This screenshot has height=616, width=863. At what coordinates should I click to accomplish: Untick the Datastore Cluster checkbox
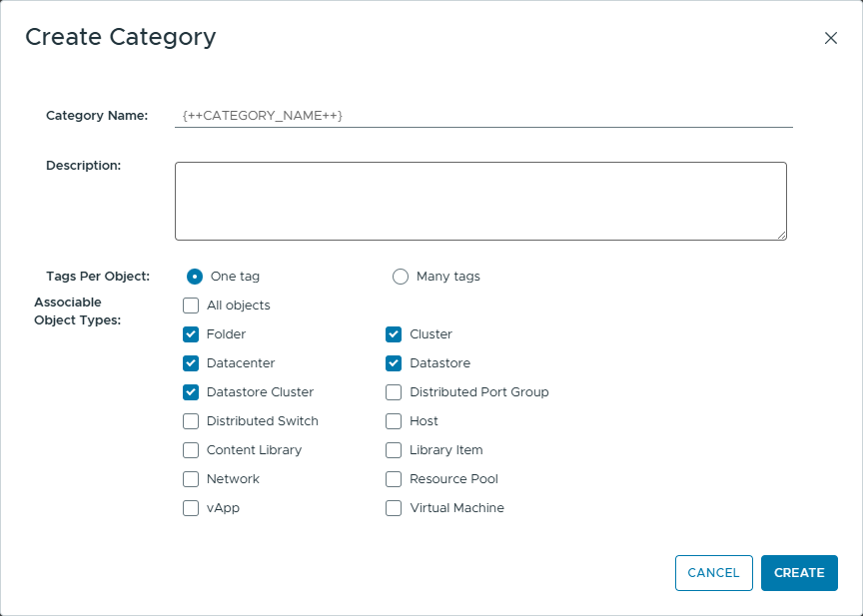191,392
